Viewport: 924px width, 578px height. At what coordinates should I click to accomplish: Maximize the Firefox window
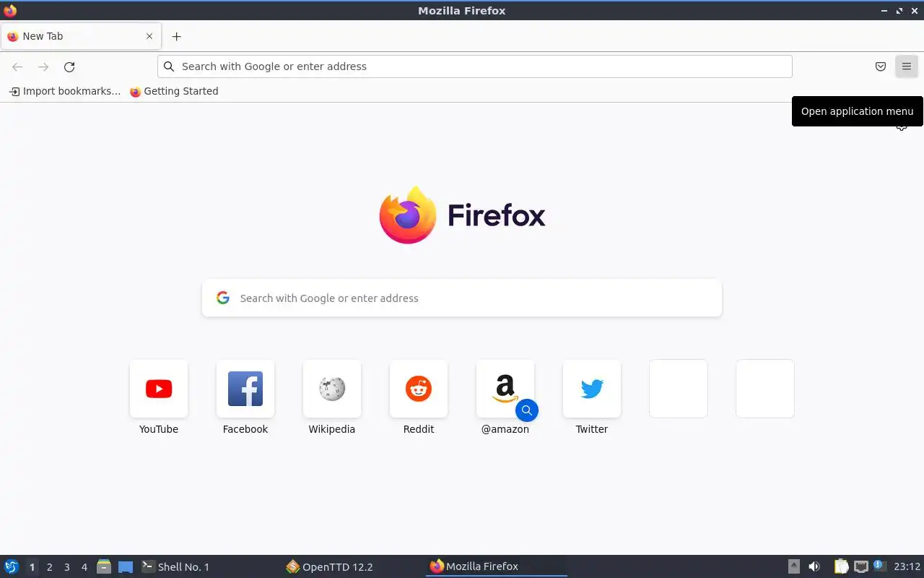click(899, 11)
